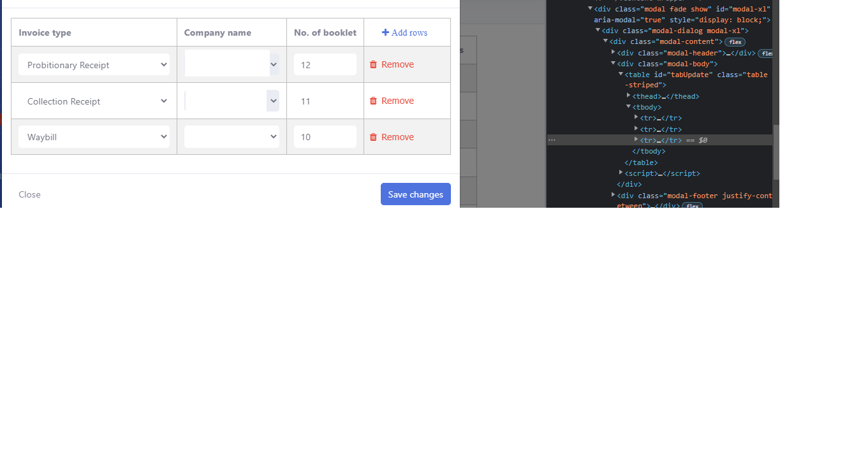Click trash icon in Collection Receipt row

tap(373, 101)
